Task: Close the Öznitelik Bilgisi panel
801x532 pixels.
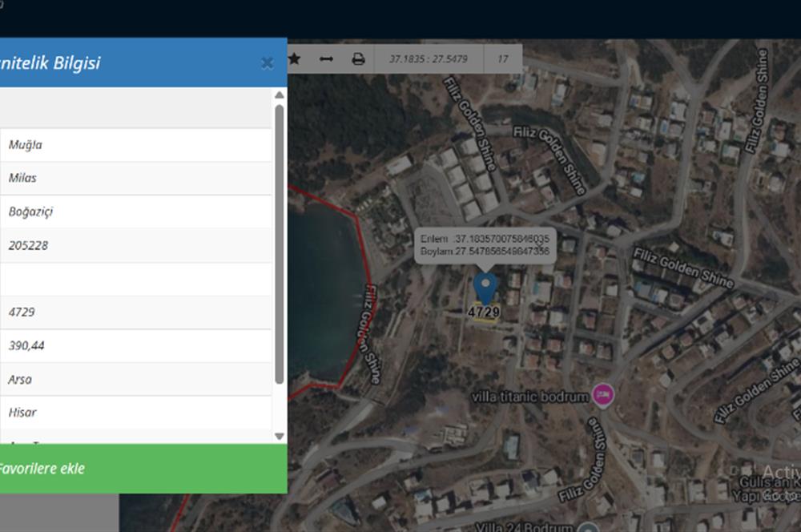Action: click(267, 62)
